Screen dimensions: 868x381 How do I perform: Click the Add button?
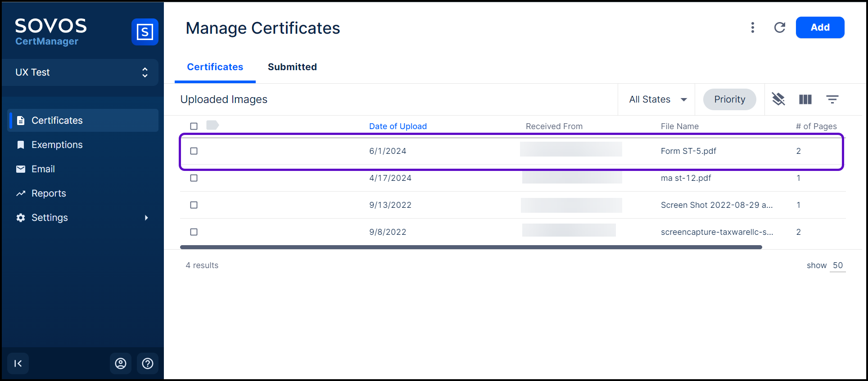click(x=820, y=27)
